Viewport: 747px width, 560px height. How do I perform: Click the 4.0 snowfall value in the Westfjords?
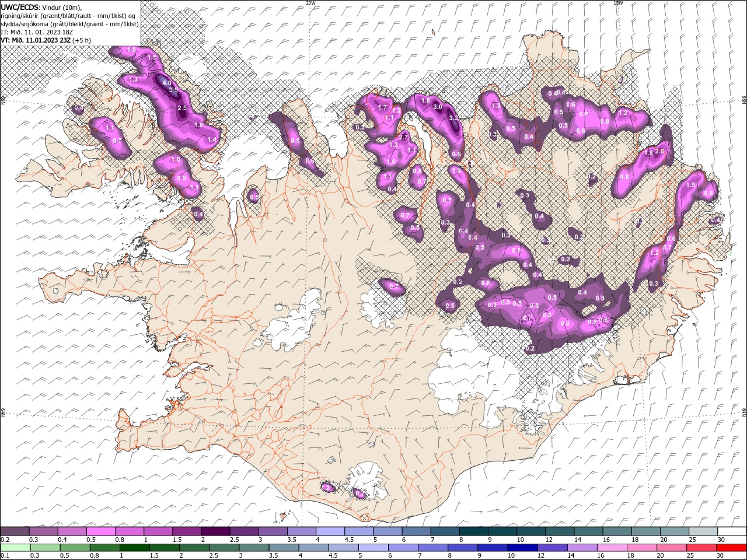[x=167, y=83]
